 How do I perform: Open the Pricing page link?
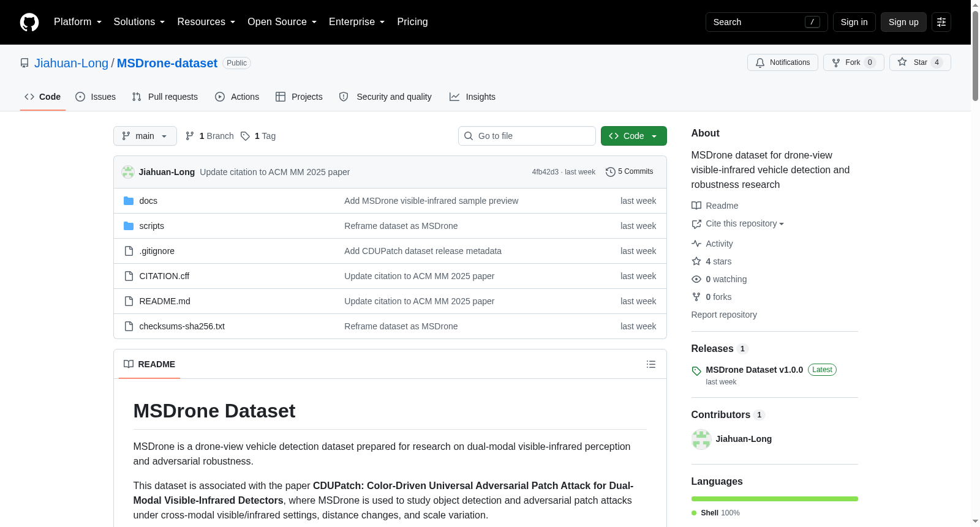[412, 22]
